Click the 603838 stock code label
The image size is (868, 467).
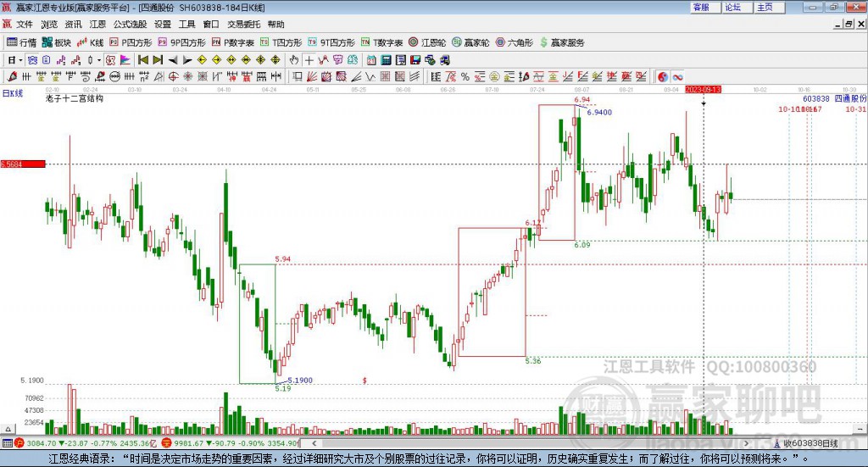pyautogui.click(x=816, y=98)
